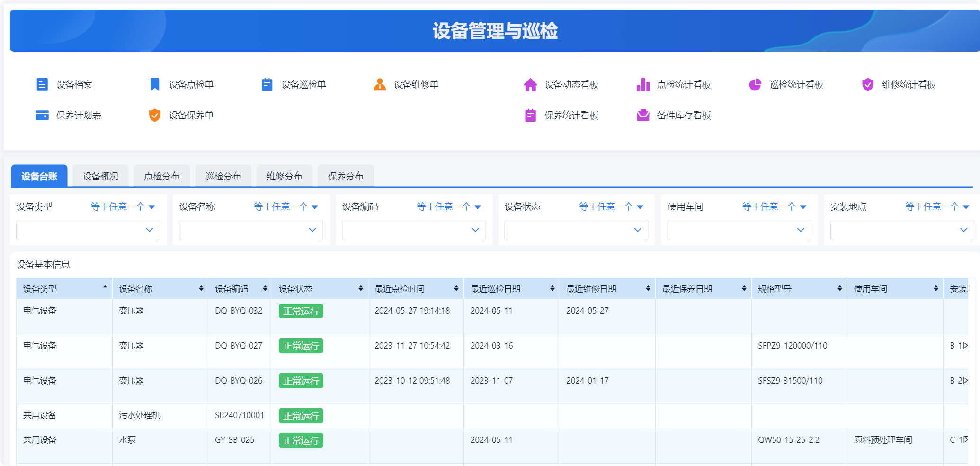Expand the 使用车间 value select box
Viewport: 980px width, 466px height.
click(x=739, y=230)
